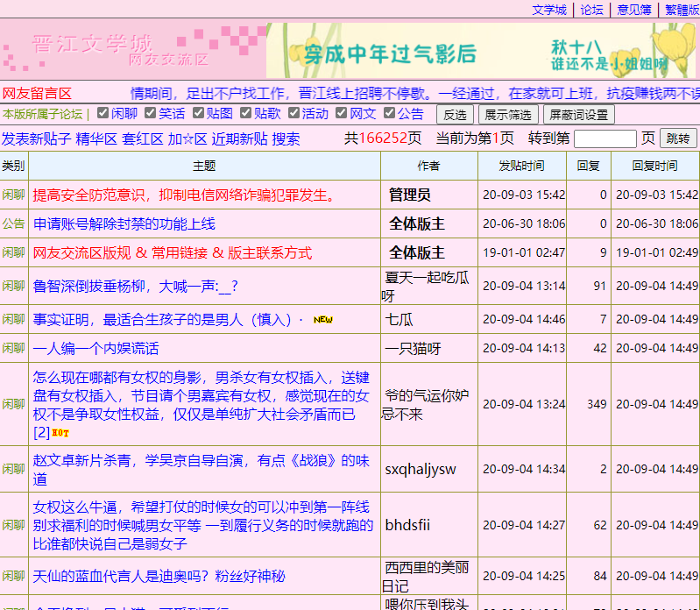Open 意见簿 from top navigation
The width and height of the screenshot is (700, 610).
[634, 10]
